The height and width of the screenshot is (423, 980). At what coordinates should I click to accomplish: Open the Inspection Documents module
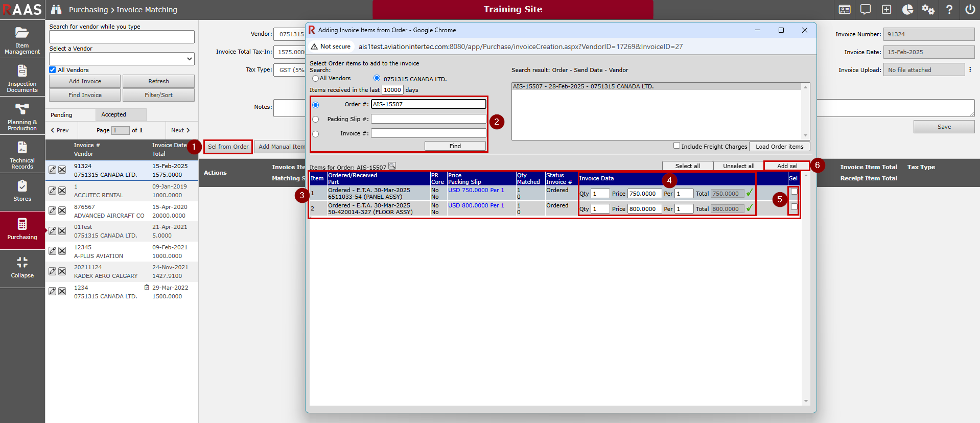[x=22, y=78]
